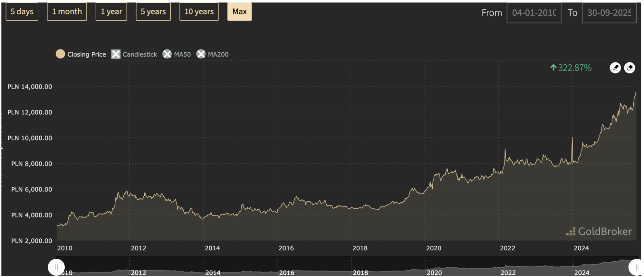Viewport: 644px width, 277px height.
Task: Click the From date input field
Action: [x=534, y=13]
